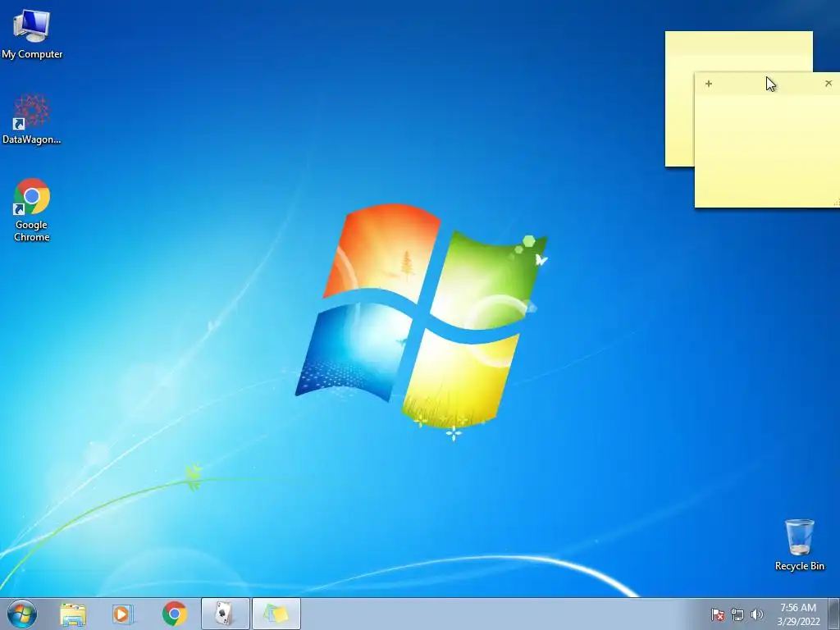Image resolution: width=840 pixels, height=630 pixels.
Task: Select the Google Chrome desktop shortcut
Action: (32, 210)
